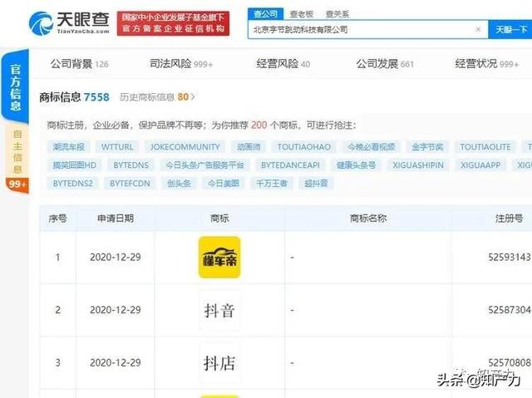
Task: Click the JOKECOMMUNITY trademark tag
Action: point(185,147)
